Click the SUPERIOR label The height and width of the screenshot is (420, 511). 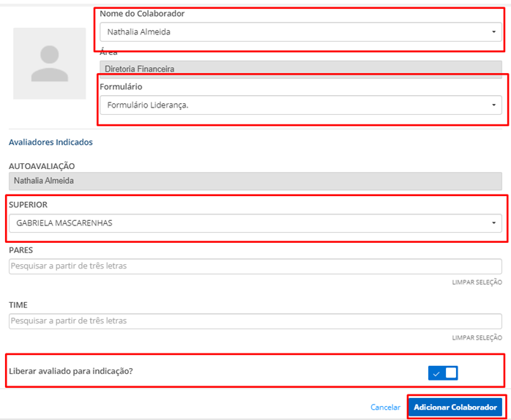click(28, 205)
